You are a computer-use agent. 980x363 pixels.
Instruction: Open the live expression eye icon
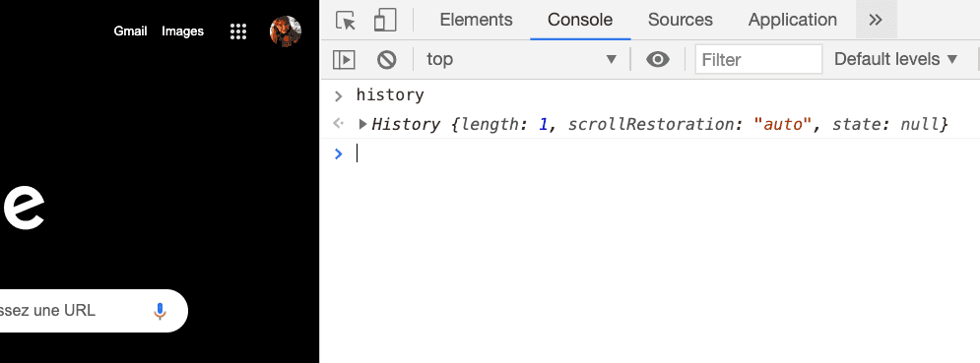pos(658,59)
